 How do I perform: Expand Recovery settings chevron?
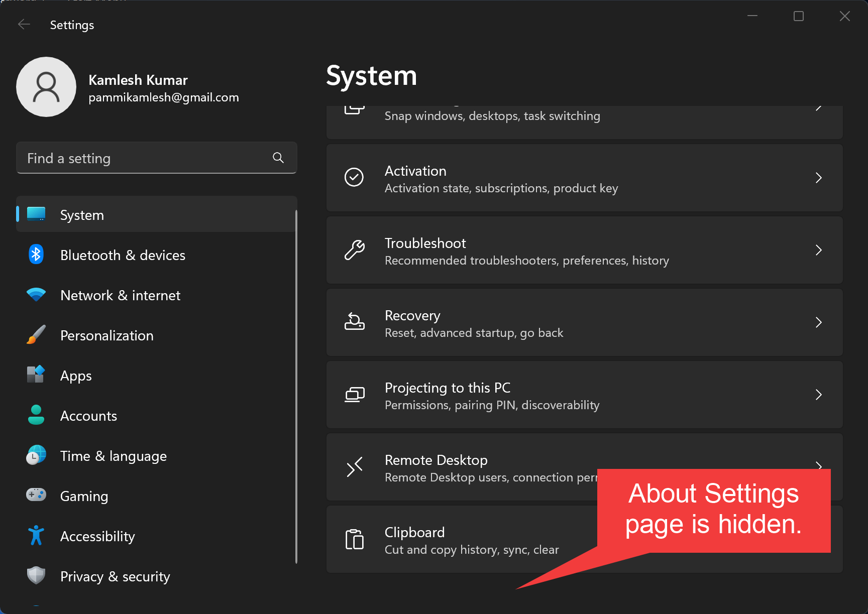819,322
